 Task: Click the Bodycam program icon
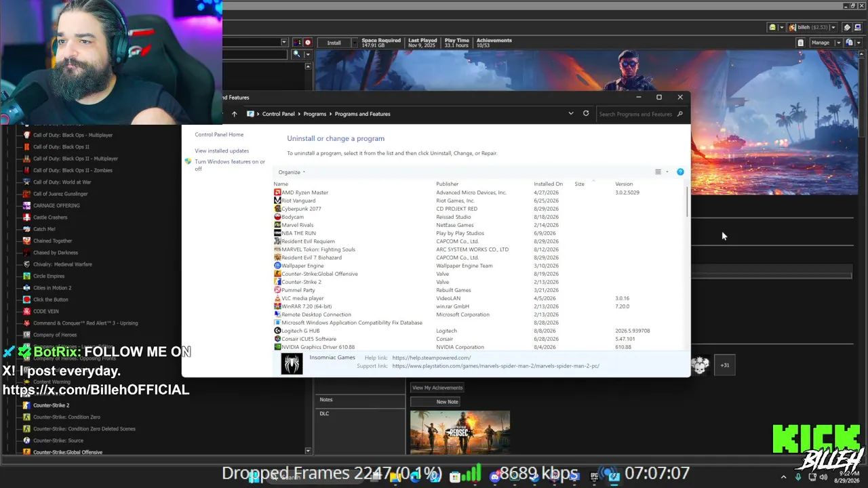277,217
